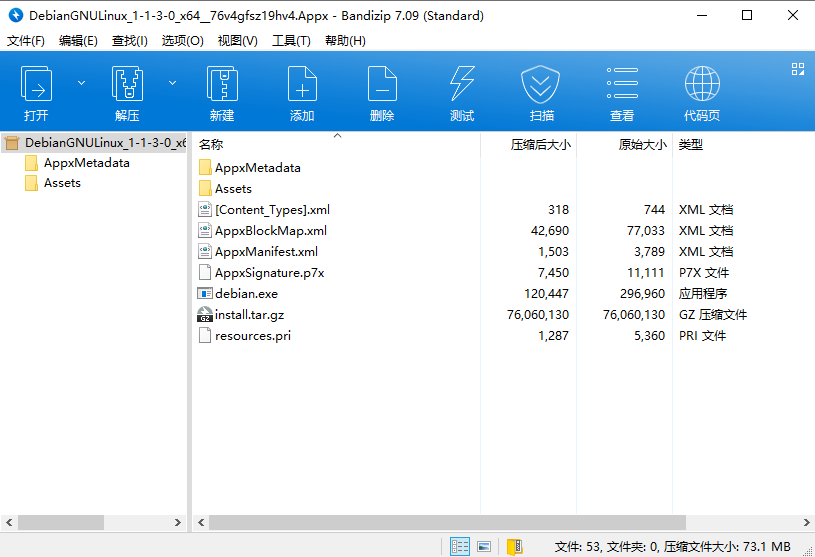Viewport: 815px width, 557px height.
Task: Click the 解压 (Extract) toolbar icon
Action: click(127, 84)
